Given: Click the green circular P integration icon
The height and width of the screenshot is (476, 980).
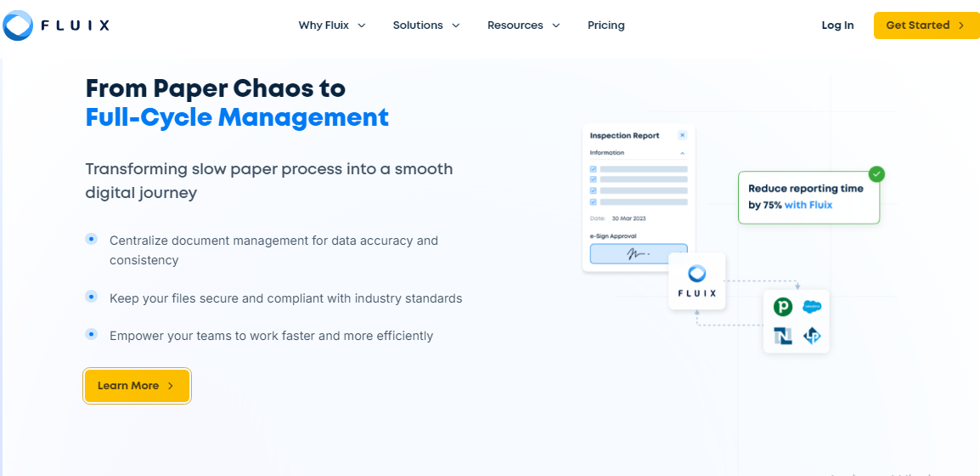Looking at the screenshot, I should (x=783, y=307).
